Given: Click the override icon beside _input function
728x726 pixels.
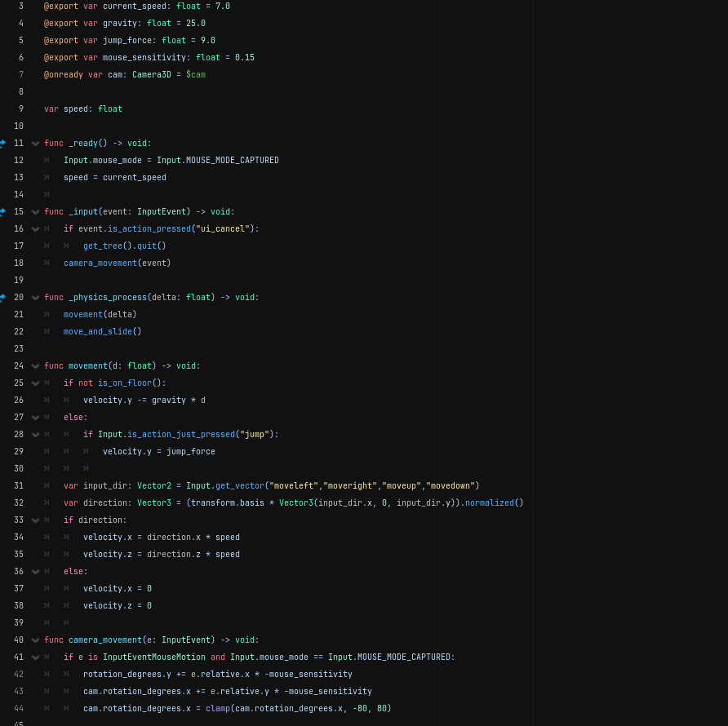Looking at the screenshot, I should [2, 211].
